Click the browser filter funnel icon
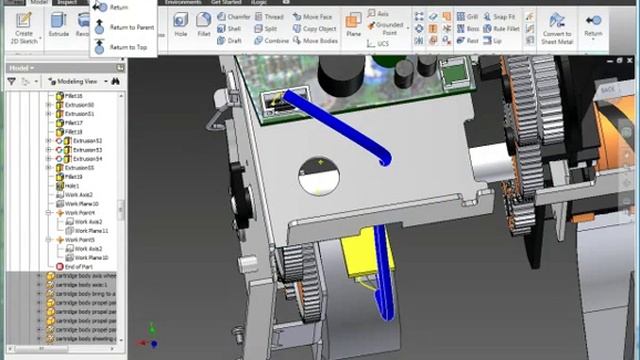640x360 pixels. [x=11, y=82]
